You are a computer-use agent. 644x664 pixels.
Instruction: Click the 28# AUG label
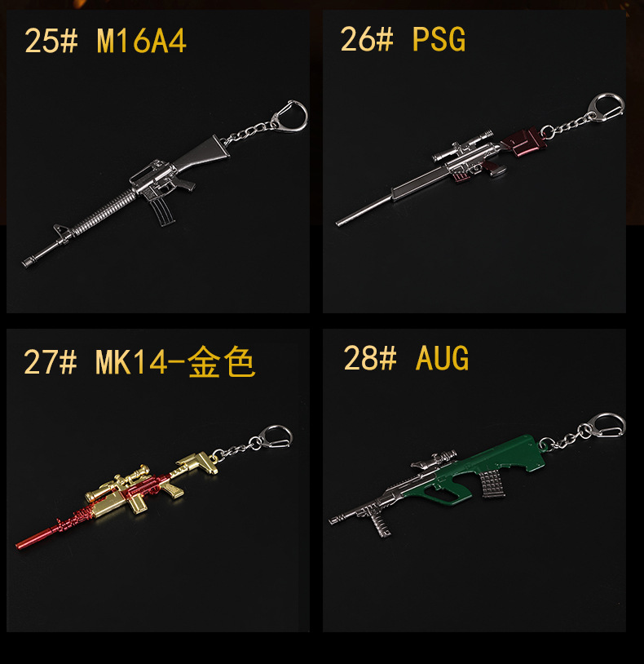pyautogui.click(x=406, y=358)
